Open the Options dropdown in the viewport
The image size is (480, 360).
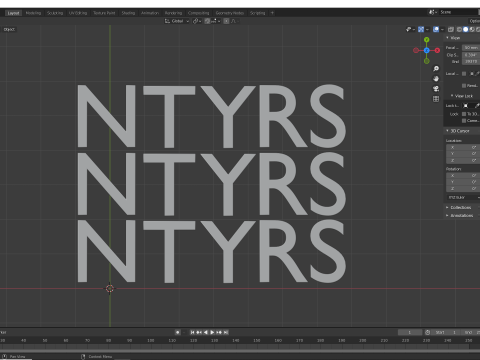pyautogui.click(x=474, y=21)
